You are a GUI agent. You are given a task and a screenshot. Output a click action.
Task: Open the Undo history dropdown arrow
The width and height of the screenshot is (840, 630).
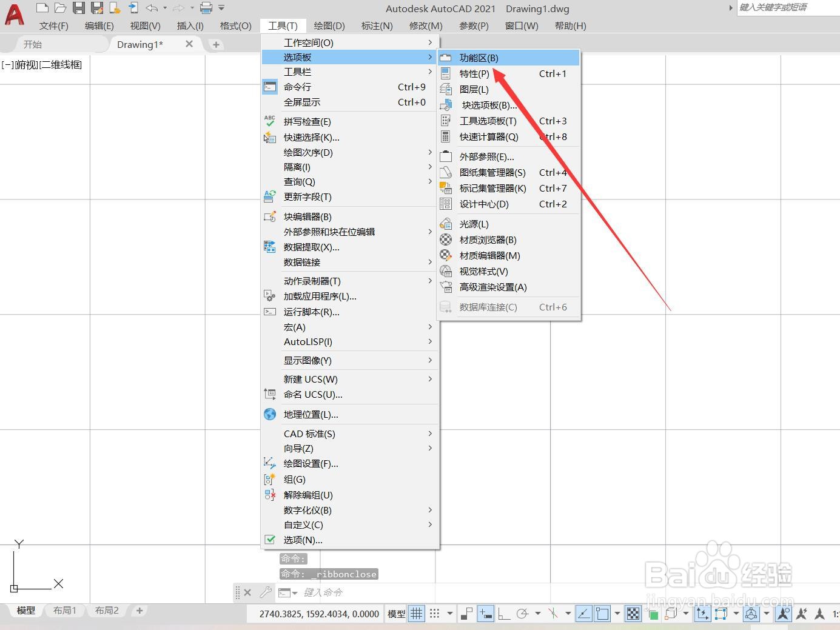(x=165, y=8)
